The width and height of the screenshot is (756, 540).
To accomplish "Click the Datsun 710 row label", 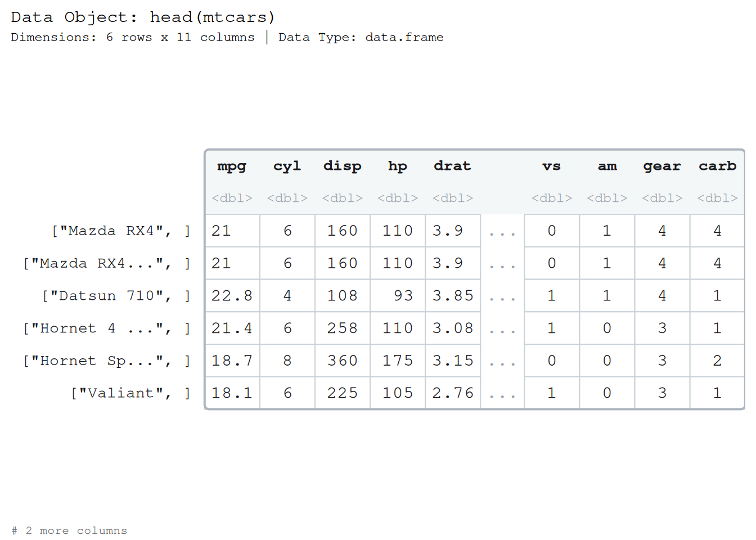I will point(116,296).
